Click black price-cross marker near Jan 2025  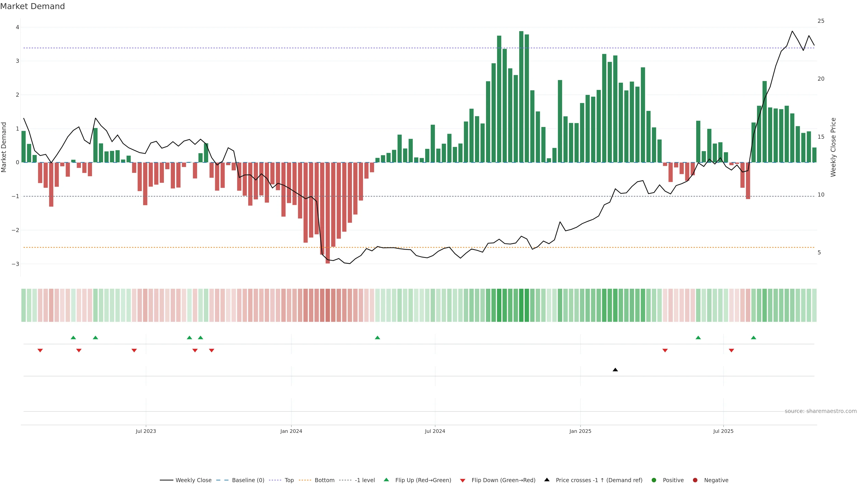pyautogui.click(x=615, y=370)
